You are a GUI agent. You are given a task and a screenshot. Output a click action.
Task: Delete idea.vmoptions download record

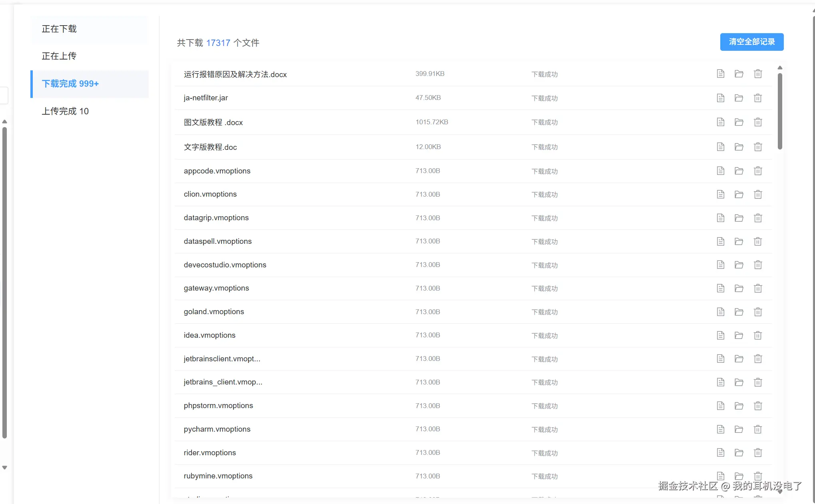[758, 335]
